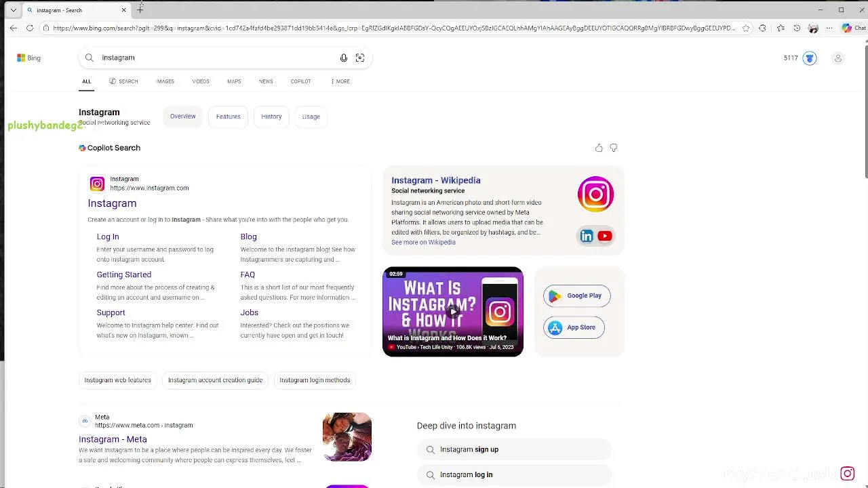Open the browser History icon
This screenshot has width=868, height=488.
point(797,28)
